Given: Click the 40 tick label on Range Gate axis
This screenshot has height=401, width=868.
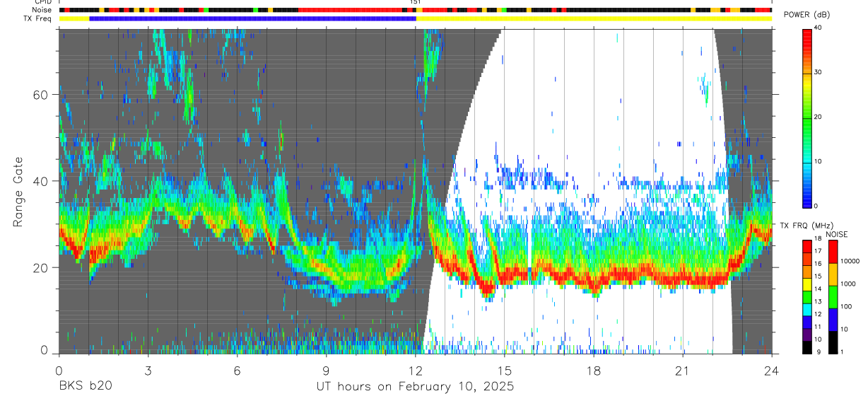Looking at the screenshot, I should [40, 181].
